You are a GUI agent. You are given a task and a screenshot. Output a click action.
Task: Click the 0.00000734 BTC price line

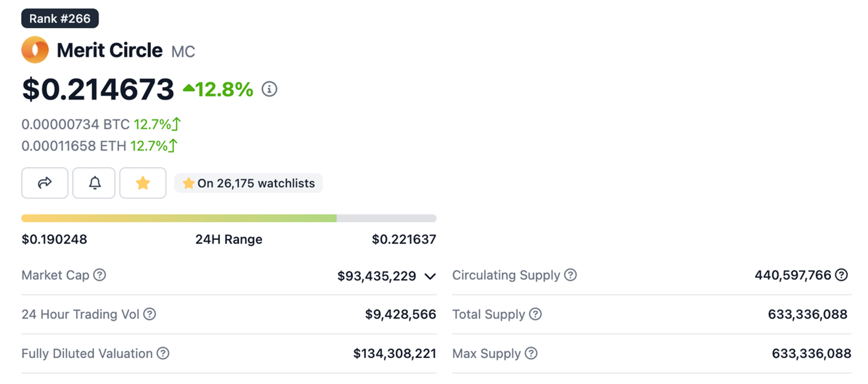pyautogui.click(x=76, y=124)
